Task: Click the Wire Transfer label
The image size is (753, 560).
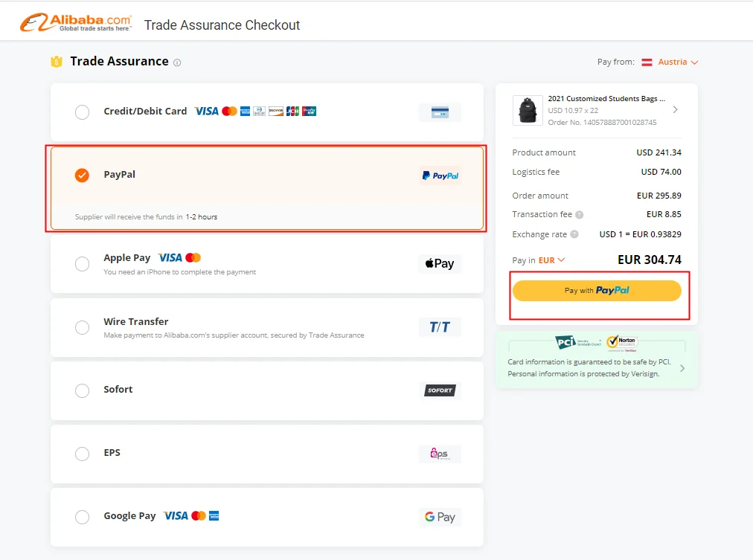Action: coord(136,321)
